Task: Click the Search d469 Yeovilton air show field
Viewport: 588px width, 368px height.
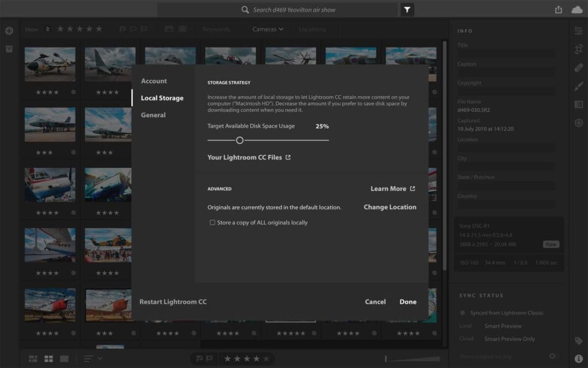Action: pyautogui.click(x=277, y=10)
